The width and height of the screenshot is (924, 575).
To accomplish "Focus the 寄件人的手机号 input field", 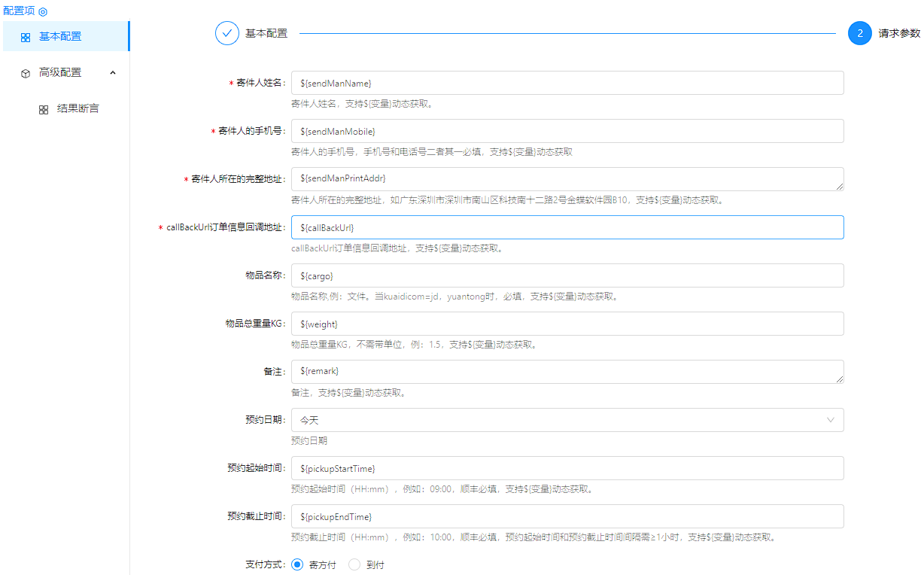I will coord(567,131).
